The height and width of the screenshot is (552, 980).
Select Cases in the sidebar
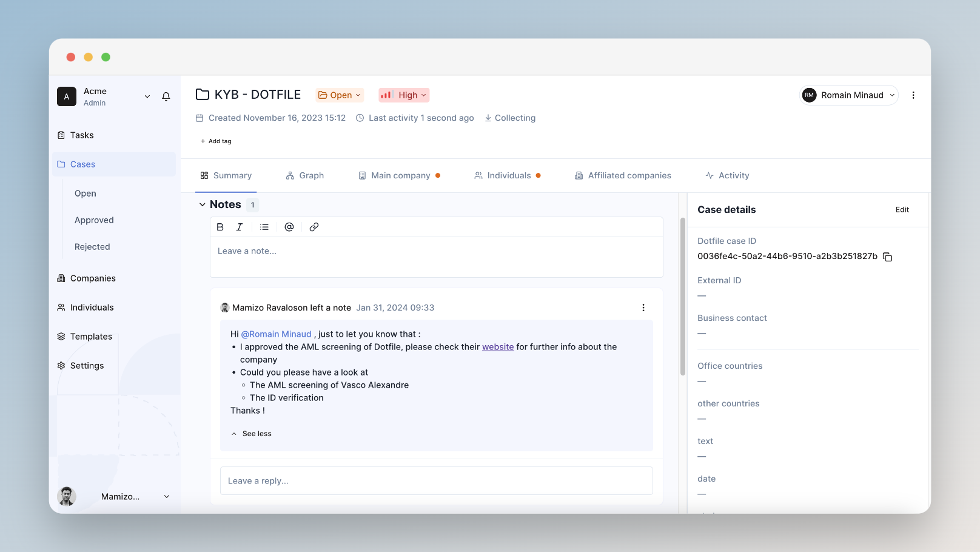coord(114,164)
